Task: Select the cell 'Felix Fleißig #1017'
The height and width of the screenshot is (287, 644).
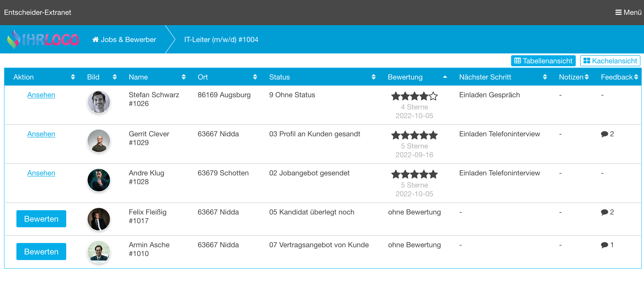Action: tap(148, 216)
